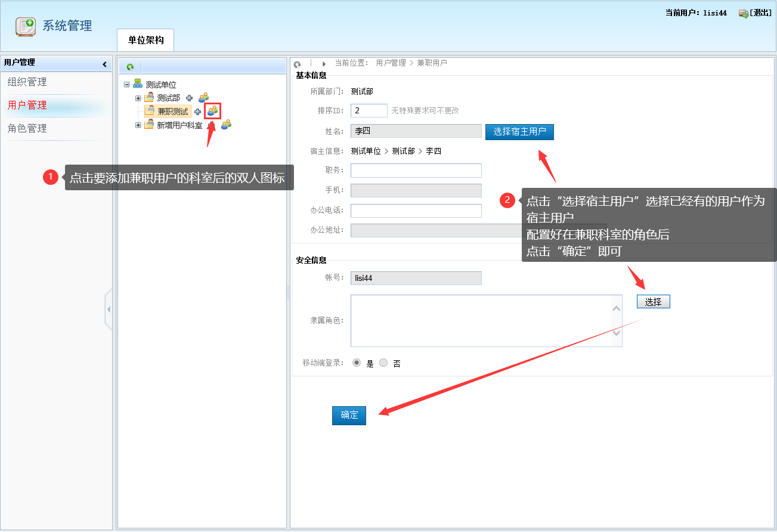Click inside the 隶属角色 text area

481,320
